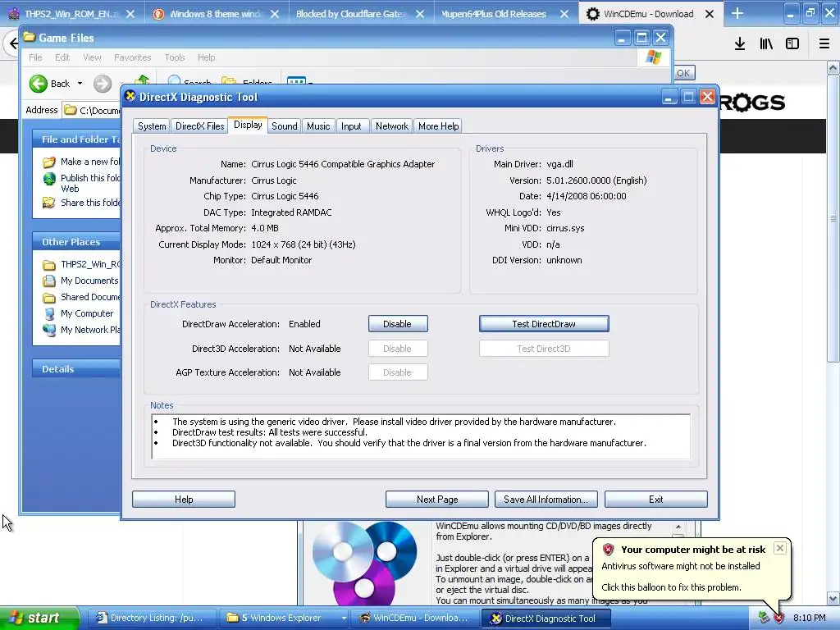Click Share this folder icon
The image size is (840, 630).
[48, 203]
